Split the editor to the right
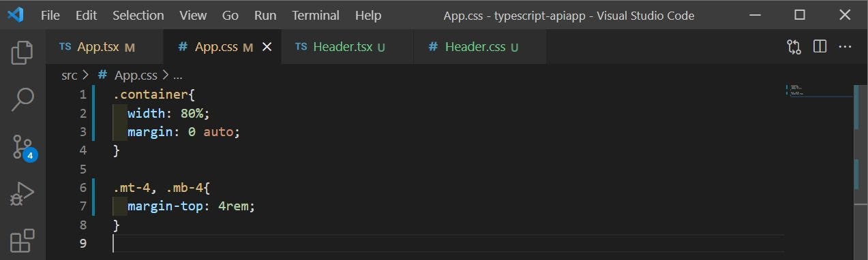 (820, 47)
